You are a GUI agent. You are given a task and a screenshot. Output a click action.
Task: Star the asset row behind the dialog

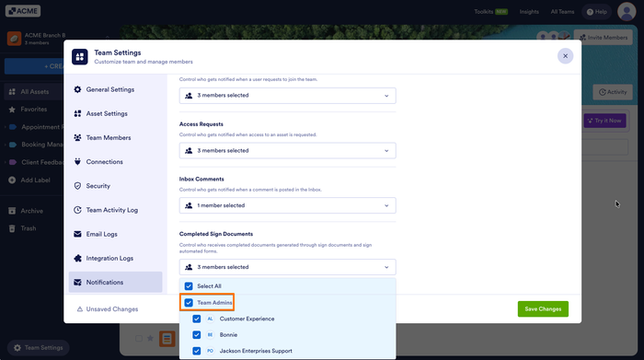coord(150,338)
